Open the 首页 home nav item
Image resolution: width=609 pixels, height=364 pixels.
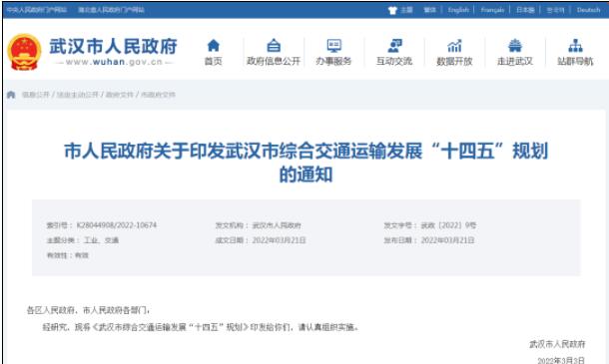coord(214,52)
